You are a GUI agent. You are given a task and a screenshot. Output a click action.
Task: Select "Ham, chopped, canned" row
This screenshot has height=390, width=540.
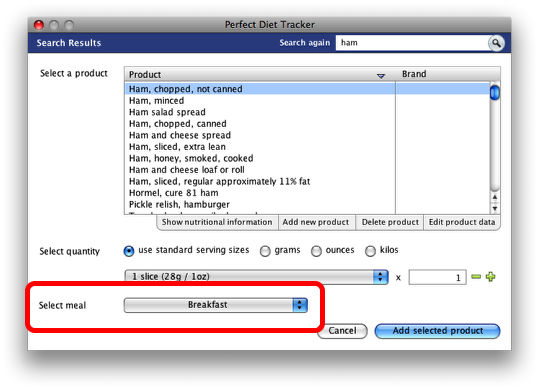pyautogui.click(x=307, y=124)
